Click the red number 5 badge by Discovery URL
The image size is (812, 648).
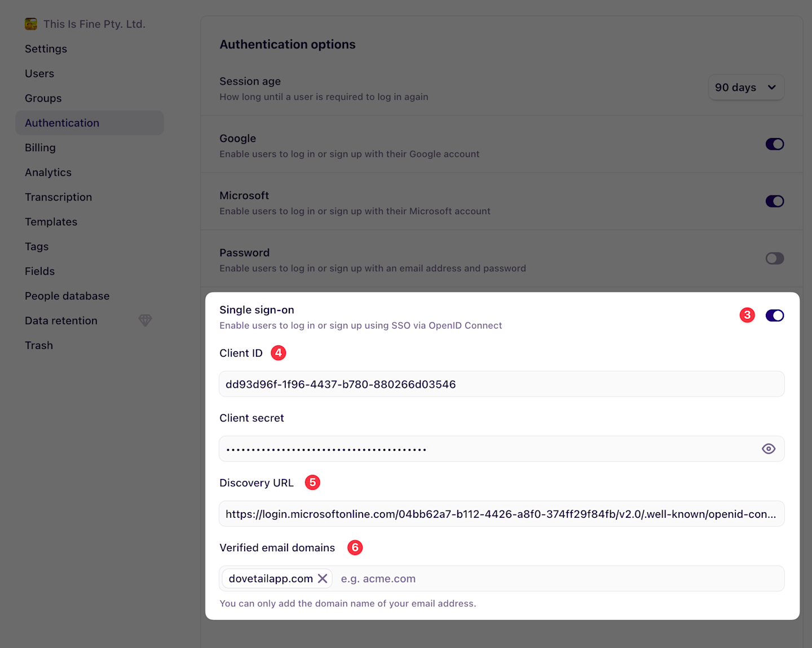[312, 482]
